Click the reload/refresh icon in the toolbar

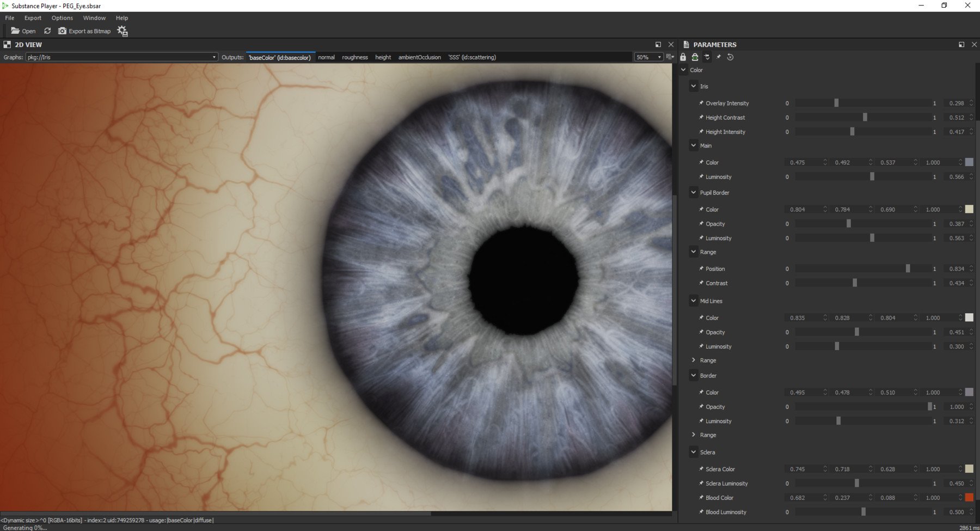(x=47, y=31)
